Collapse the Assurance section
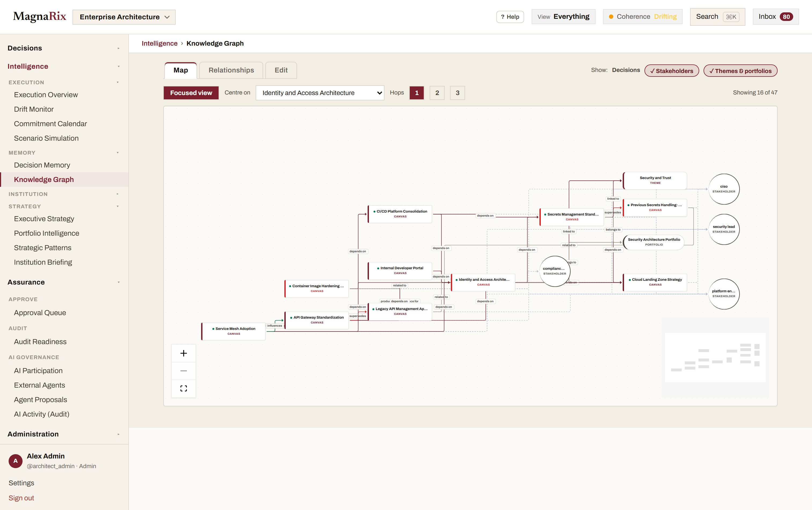The width and height of the screenshot is (812, 510). (x=64, y=282)
